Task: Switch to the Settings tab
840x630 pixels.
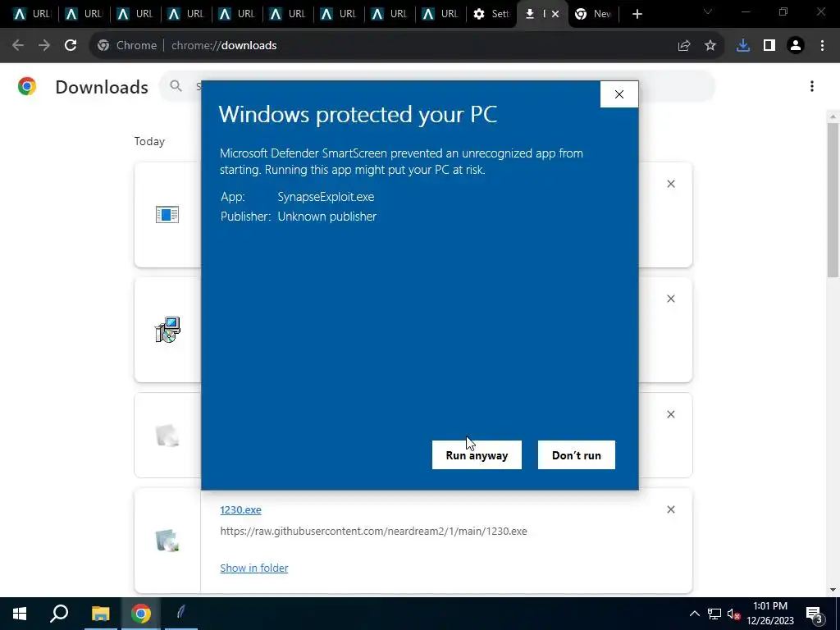Action: point(491,14)
